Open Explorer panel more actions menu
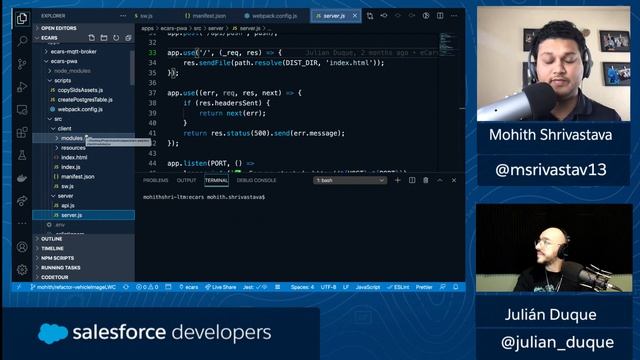Viewport: 640px width, 360px height. [x=123, y=16]
